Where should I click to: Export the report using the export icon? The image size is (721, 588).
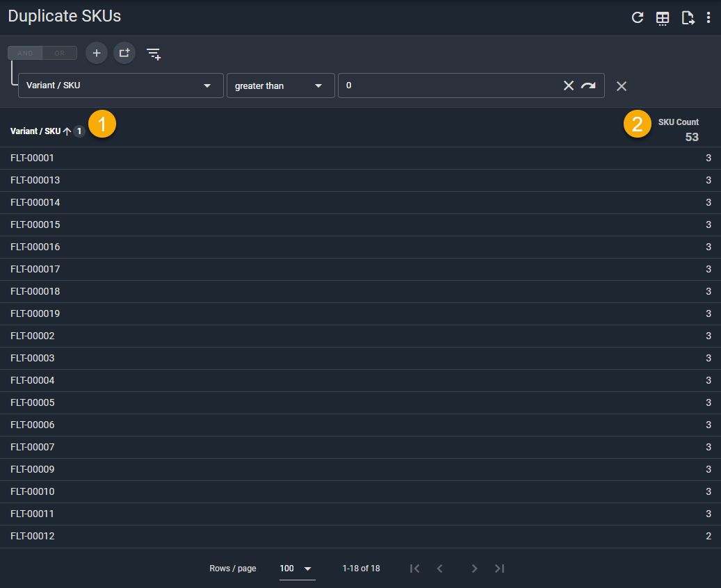coord(688,17)
